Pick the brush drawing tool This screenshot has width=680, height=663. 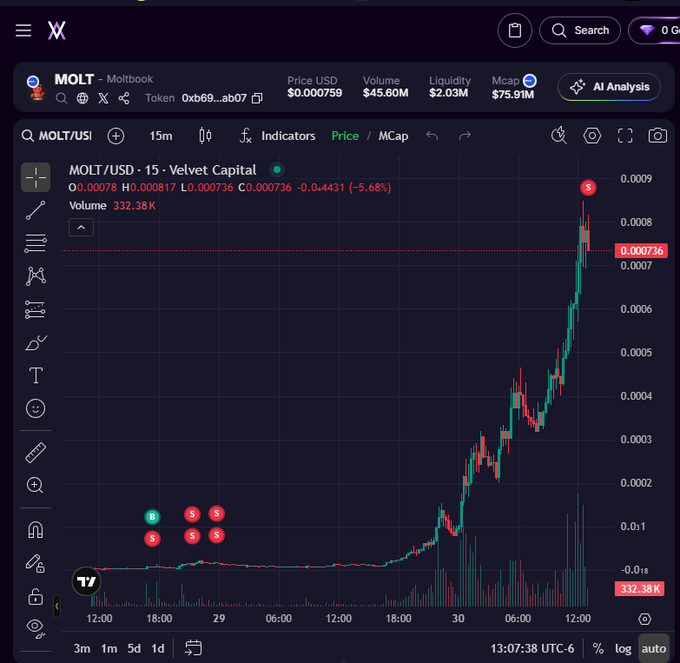pos(36,343)
